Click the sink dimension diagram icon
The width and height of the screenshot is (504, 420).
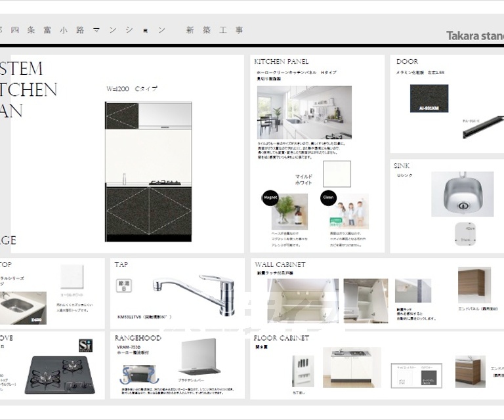(465, 232)
